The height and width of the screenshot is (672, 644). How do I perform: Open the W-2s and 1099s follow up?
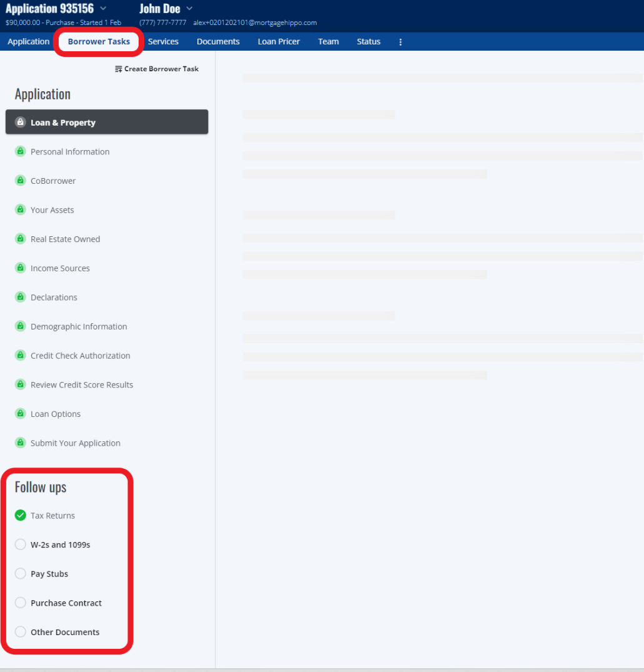click(x=61, y=544)
